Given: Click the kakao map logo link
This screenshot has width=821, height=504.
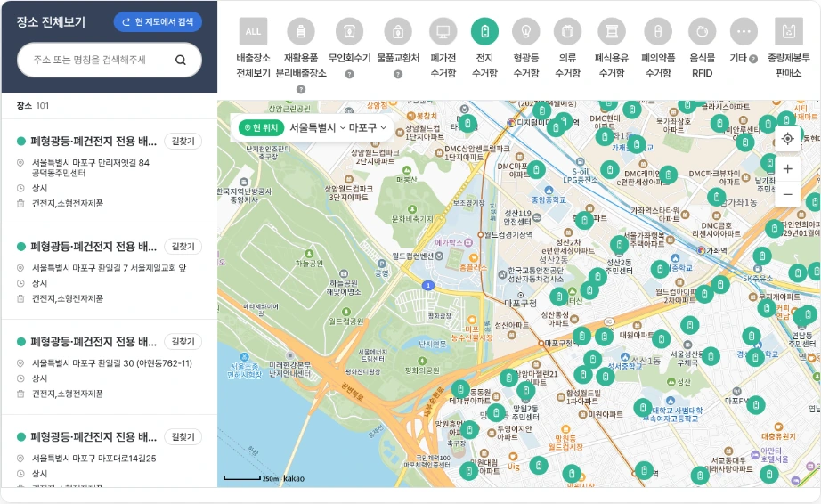Looking at the screenshot, I should (293, 478).
